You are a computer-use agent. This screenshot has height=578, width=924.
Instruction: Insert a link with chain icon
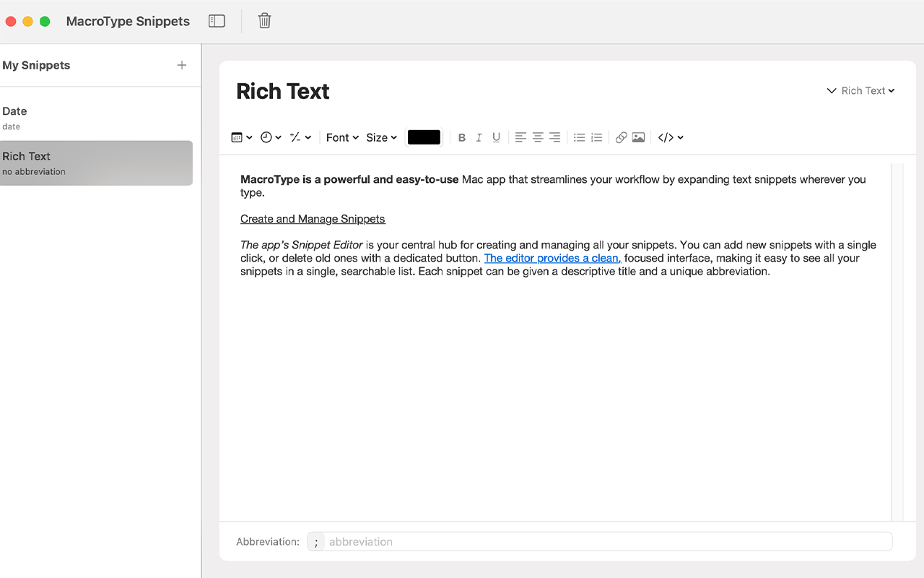pyautogui.click(x=621, y=137)
